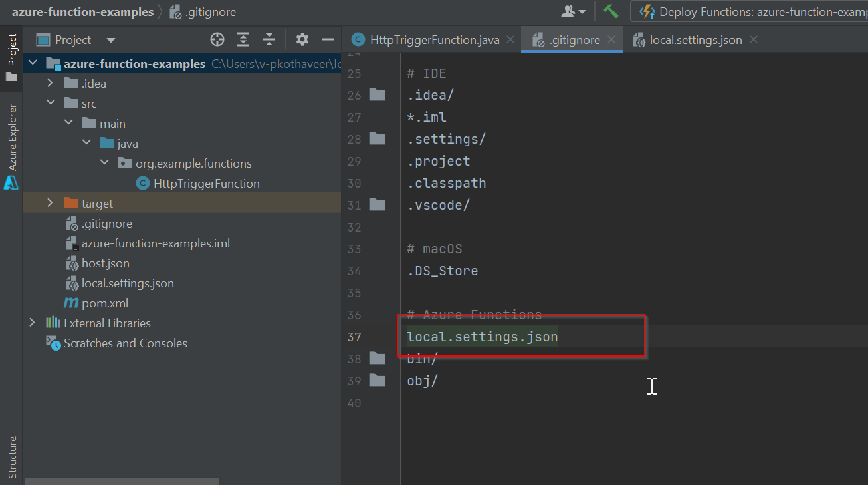The height and width of the screenshot is (485, 868).
Task: Switch to HttpTriggerFunction.java tab
Action: tap(434, 40)
